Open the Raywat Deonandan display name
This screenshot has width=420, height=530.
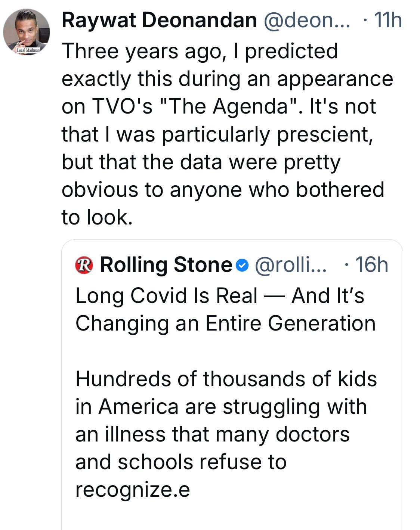pos(159,20)
